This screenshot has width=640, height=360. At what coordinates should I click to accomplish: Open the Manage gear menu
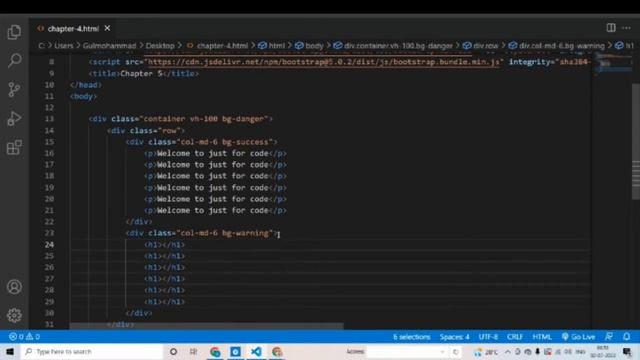(x=14, y=315)
